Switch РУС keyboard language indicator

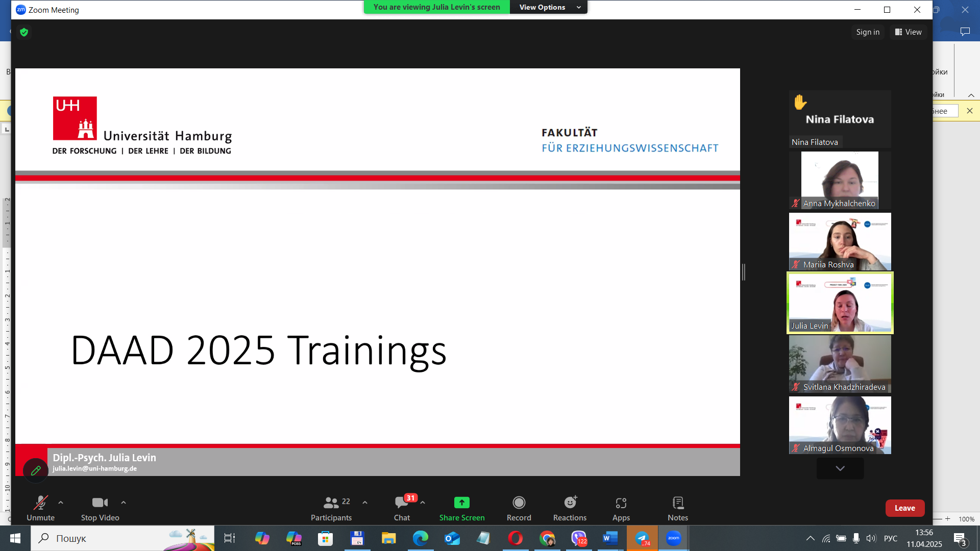(x=891, y=538)
